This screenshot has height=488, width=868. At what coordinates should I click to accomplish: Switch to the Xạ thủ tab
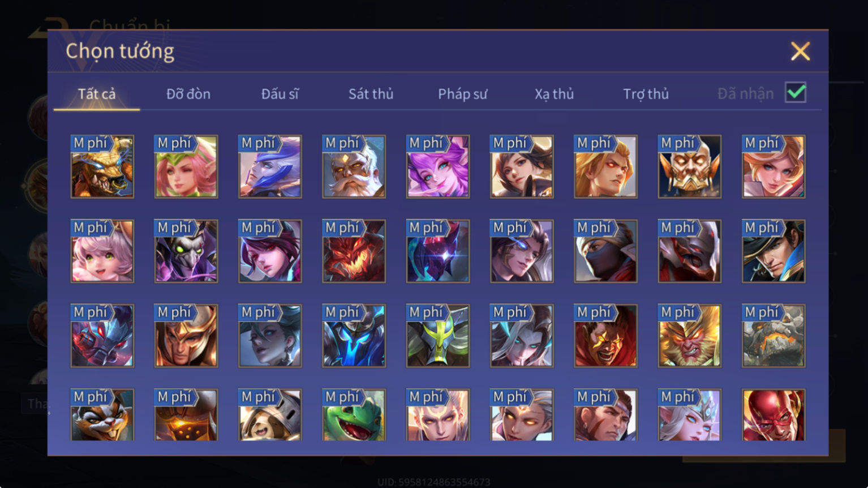pyautogui.click(x=554, y=94)
